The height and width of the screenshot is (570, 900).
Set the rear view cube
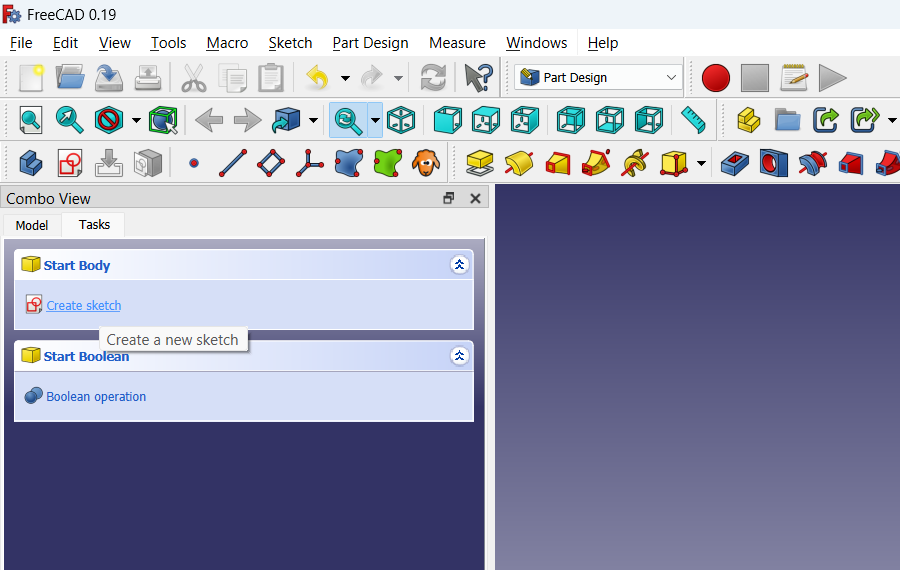[571, 120]
